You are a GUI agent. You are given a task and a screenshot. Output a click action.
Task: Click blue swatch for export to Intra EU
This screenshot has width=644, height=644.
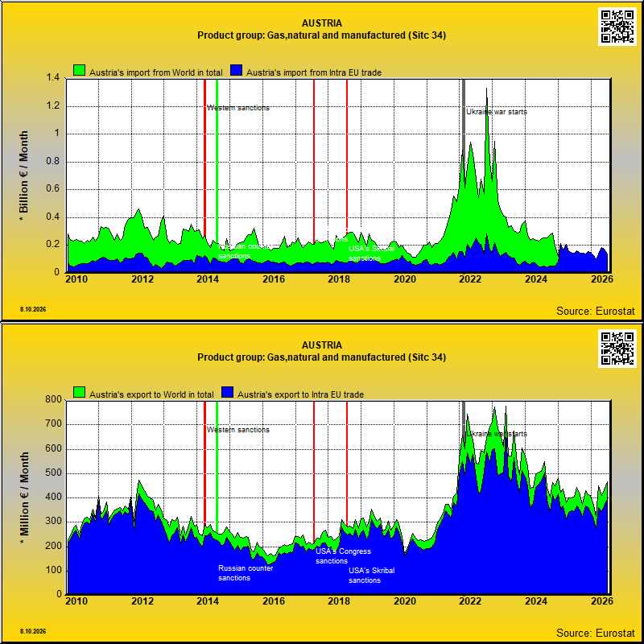[x=227, y=392]
